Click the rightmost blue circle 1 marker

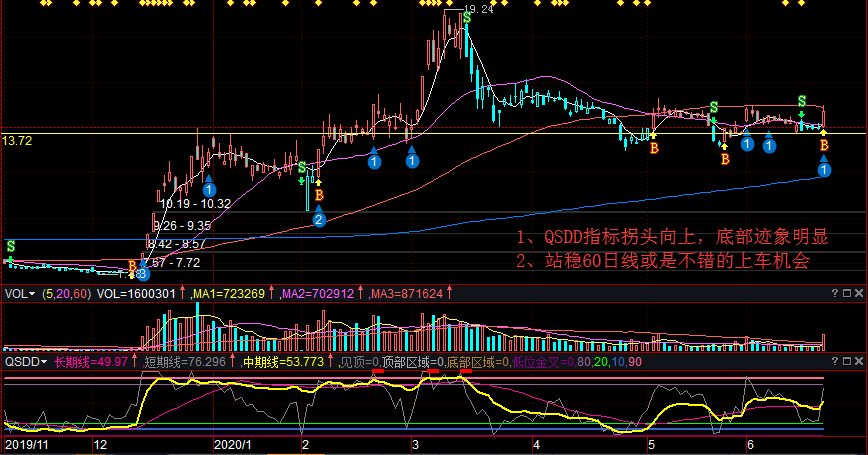coord(824,170)
